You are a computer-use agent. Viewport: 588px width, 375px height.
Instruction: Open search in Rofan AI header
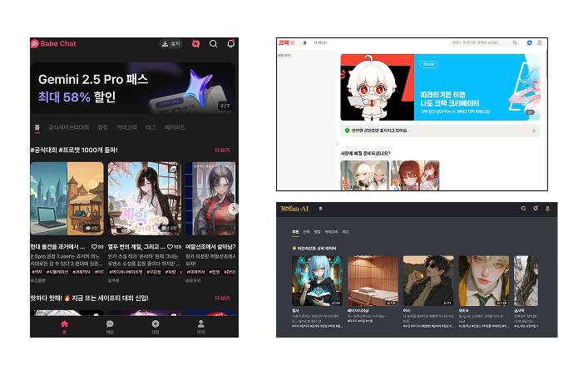click(523, 209)
